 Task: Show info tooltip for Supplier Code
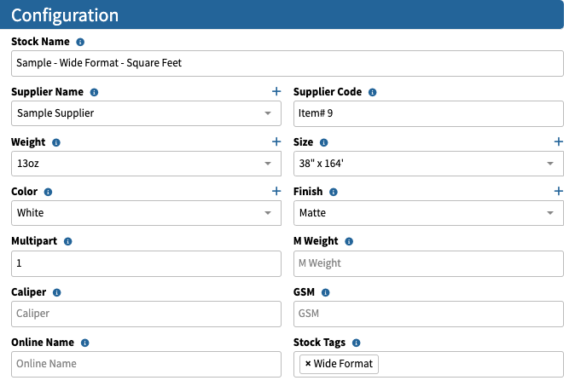point(372,92)
